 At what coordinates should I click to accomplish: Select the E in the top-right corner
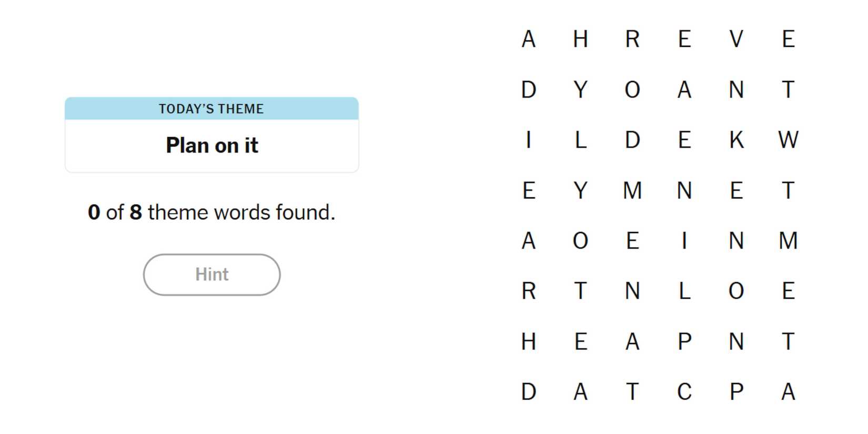(x=788, y=39)
